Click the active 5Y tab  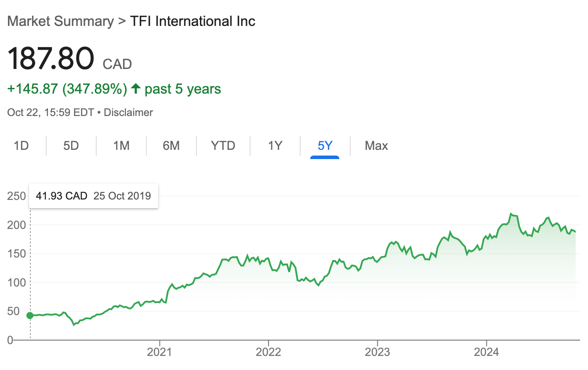(x=325, y=145)
